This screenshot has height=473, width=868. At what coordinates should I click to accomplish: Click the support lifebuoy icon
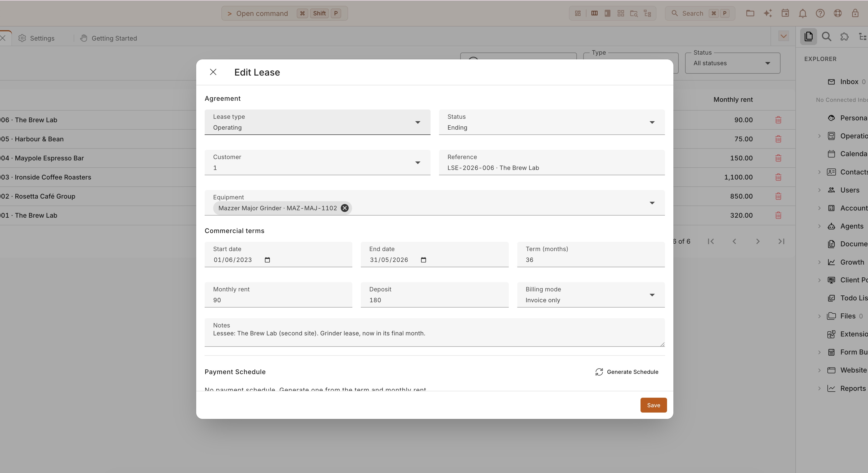[838, 14]
